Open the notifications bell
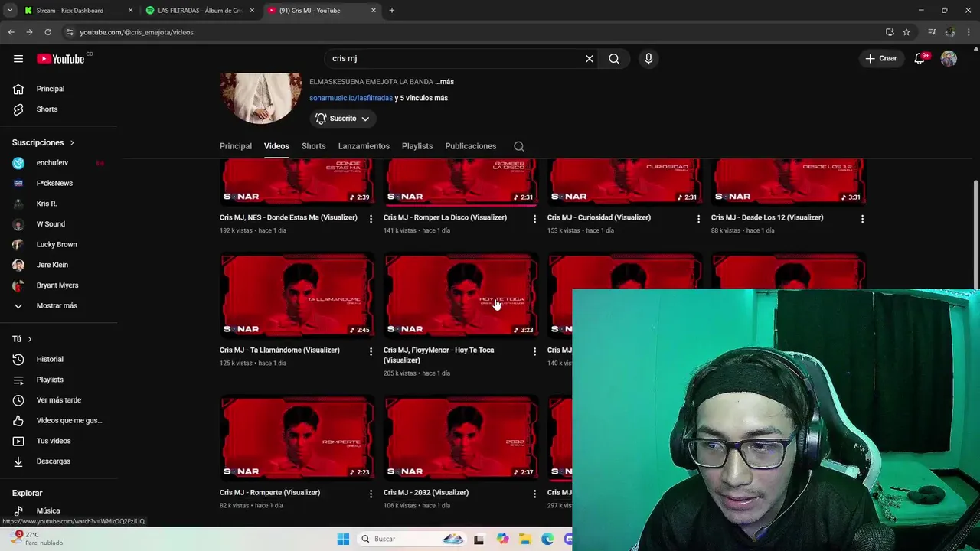Viewport: 980px width, 551px height. pyautogui.click(x=920, y=59)
